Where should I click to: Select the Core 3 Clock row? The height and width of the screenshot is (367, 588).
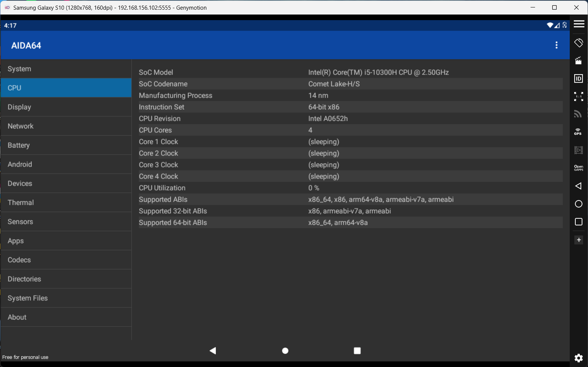click(x=350, y=165)
